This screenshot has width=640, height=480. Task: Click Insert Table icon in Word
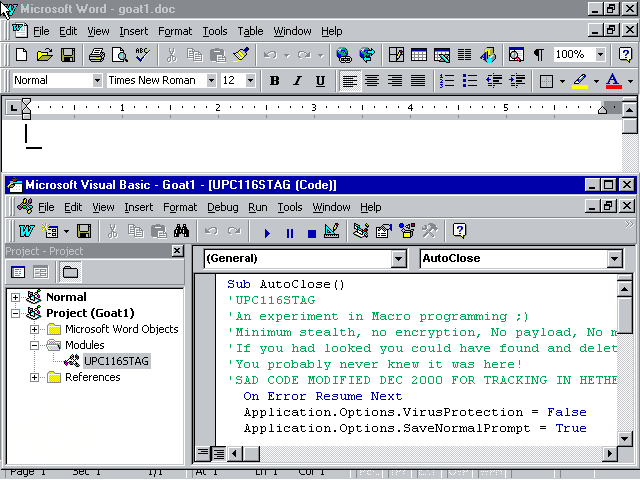pyautogui.click(x=419, y=55)
